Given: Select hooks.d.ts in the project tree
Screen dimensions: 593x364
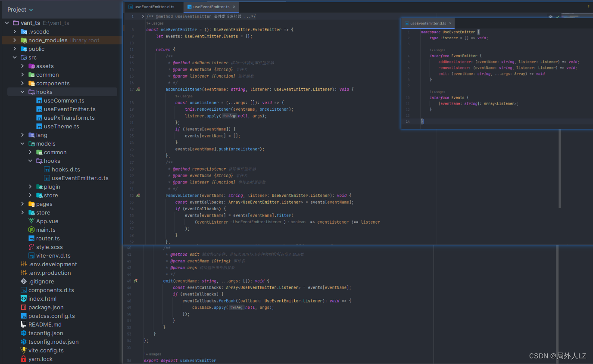Looking at the screenshot, I should [66, 169].
